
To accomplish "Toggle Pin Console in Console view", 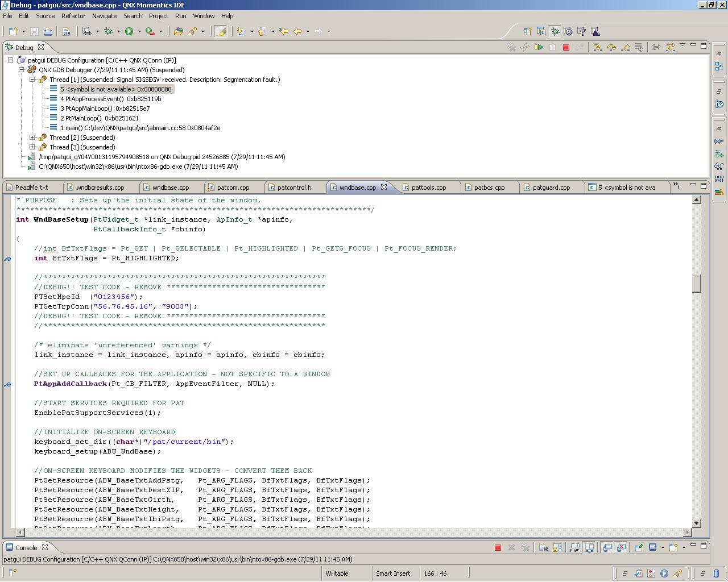I will 639,548.
